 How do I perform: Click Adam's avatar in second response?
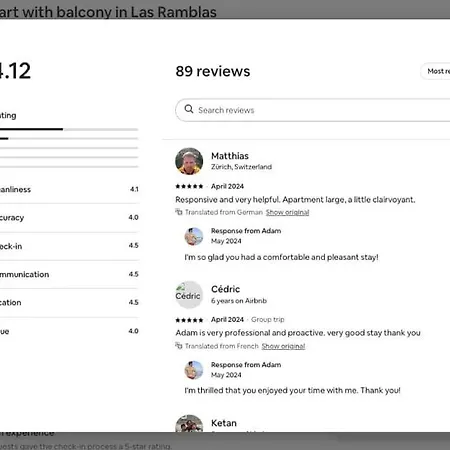click(194, 370)
